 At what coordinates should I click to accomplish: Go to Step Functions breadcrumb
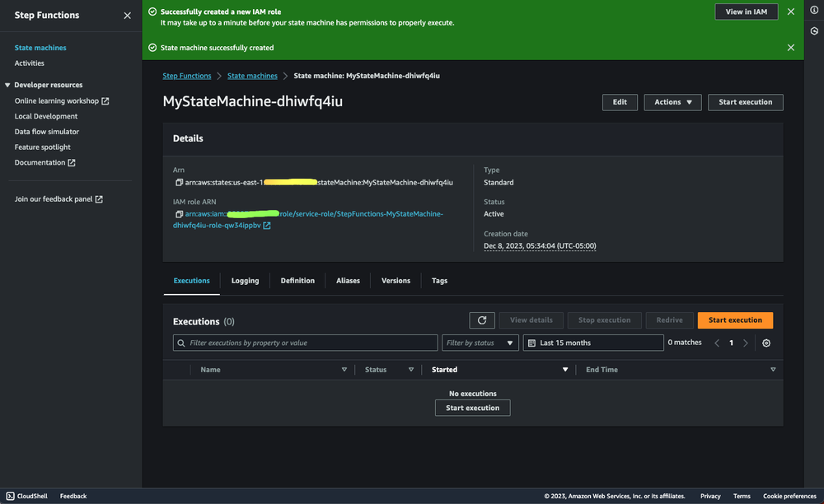point(186,76)
